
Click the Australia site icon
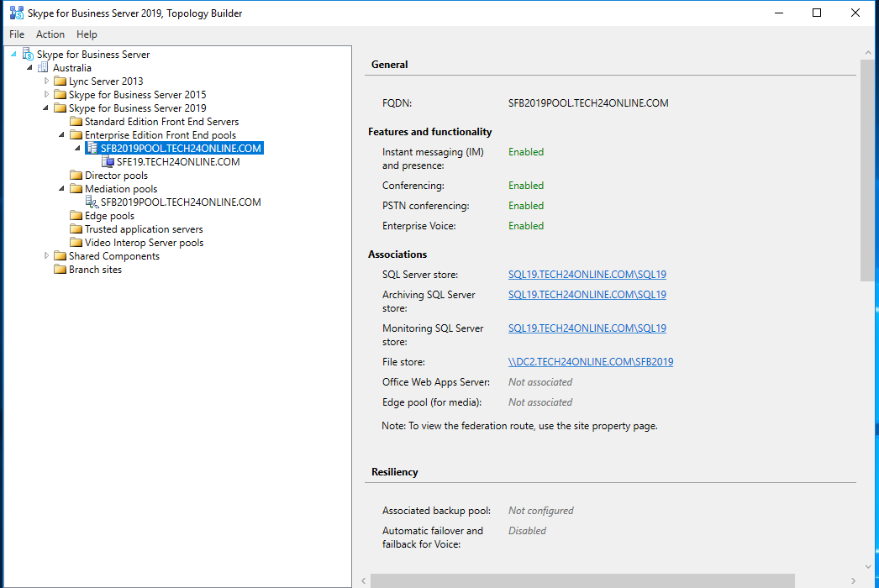point(43,67)
